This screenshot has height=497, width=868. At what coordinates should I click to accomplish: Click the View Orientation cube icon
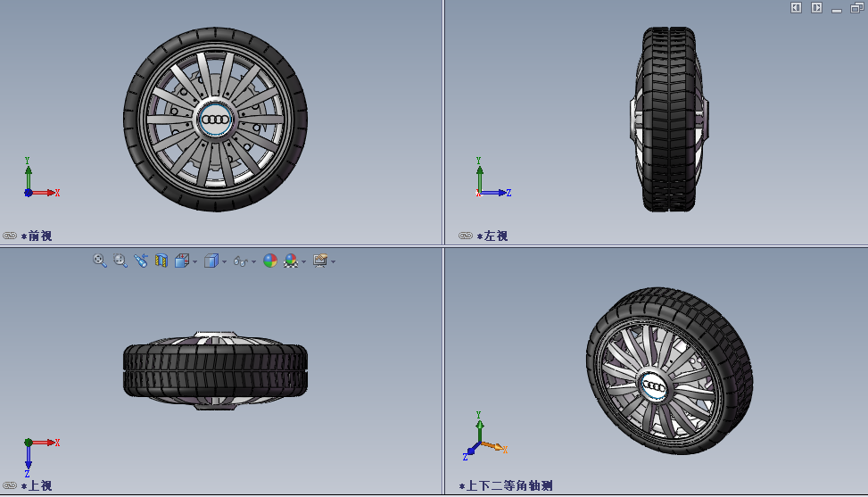182,261
